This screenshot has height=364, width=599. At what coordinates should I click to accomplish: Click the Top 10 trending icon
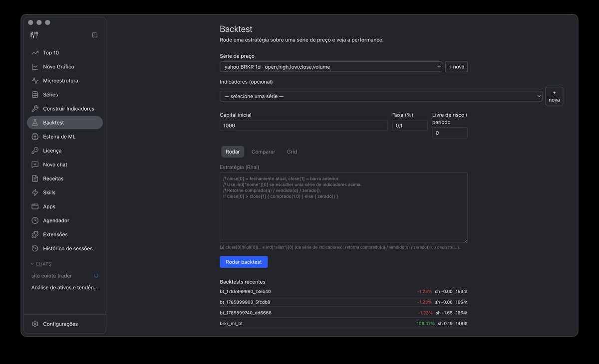(x=35, y=53)
